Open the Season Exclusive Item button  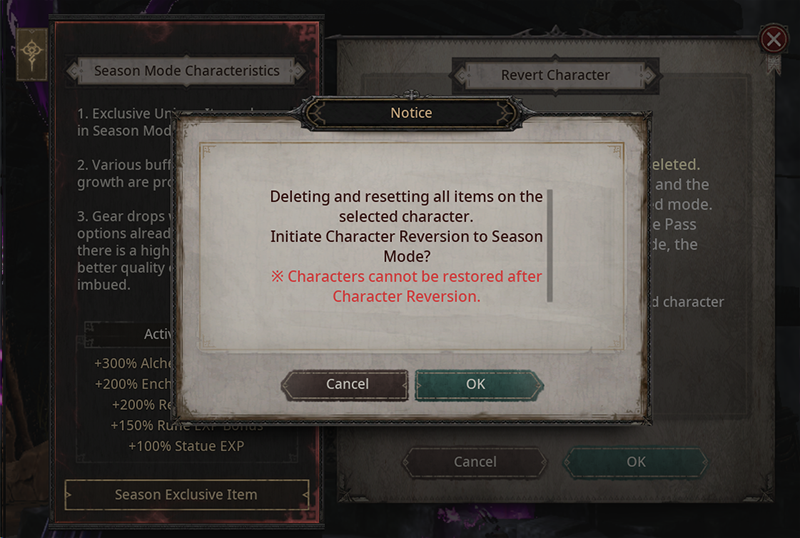pos(187,495)
